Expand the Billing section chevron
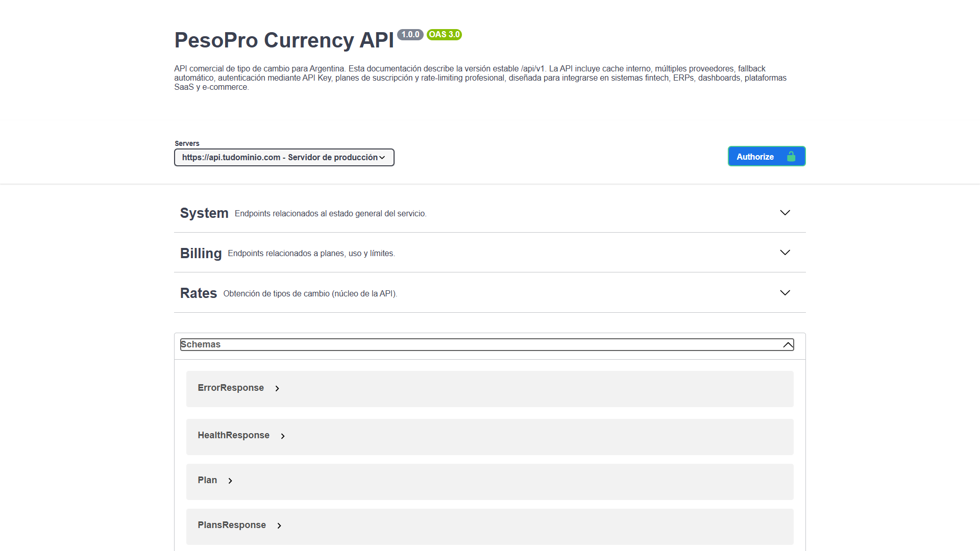This screenshot has width=980, height=551. pyautogui.click(x=785, y=253)
